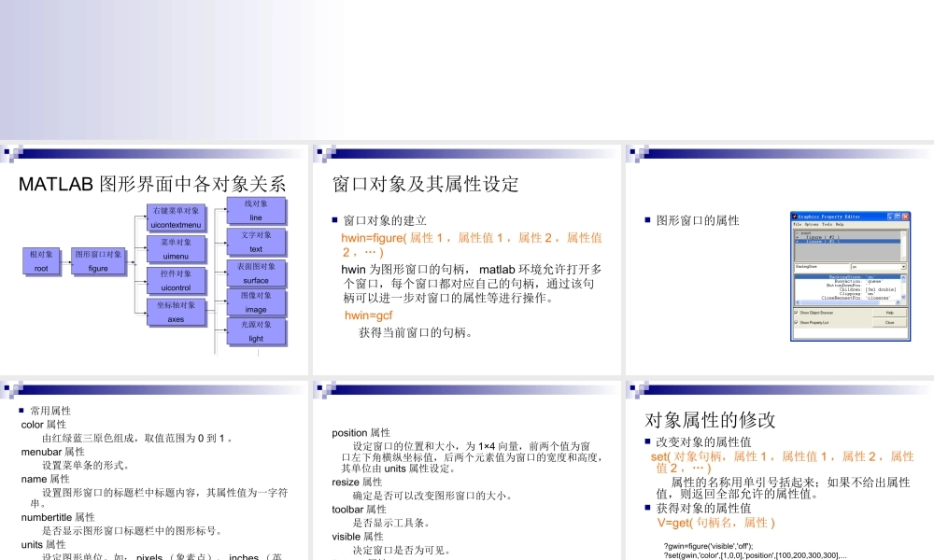Click the 'toolbar 属性' heading
934x560 pixels.
pos(360,510)
